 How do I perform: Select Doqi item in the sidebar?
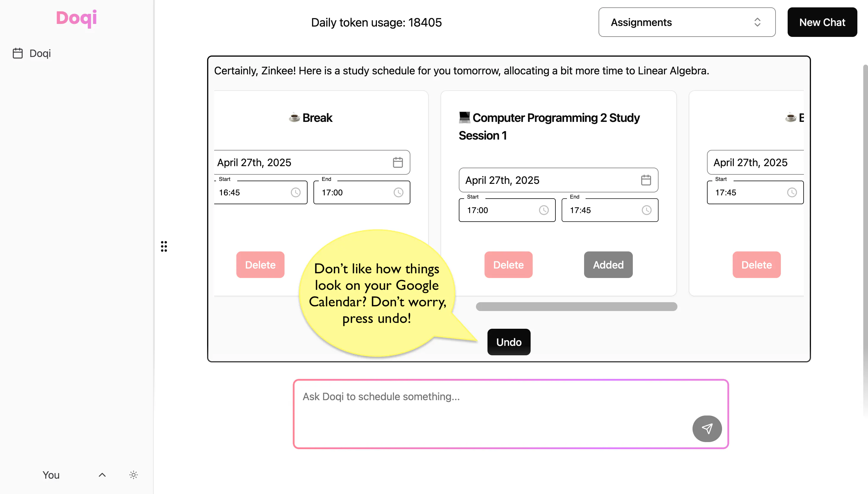coord(32,53)
